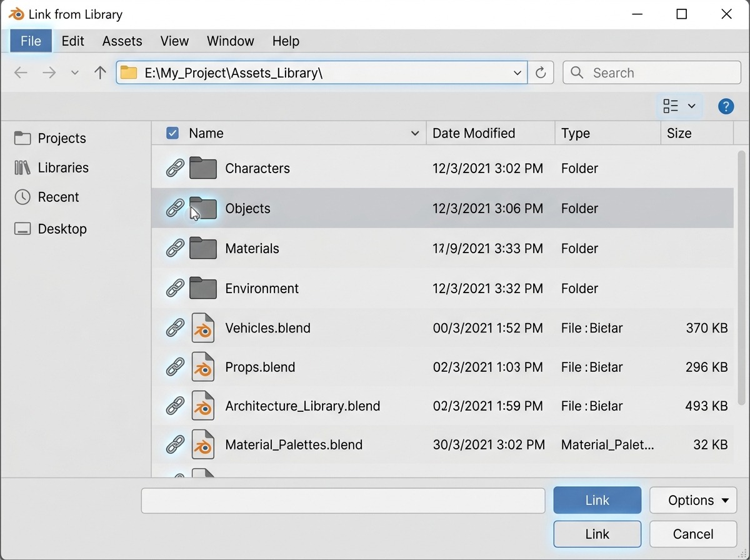Select the Architecture_Library.blend file icon

tap(203, 406)
